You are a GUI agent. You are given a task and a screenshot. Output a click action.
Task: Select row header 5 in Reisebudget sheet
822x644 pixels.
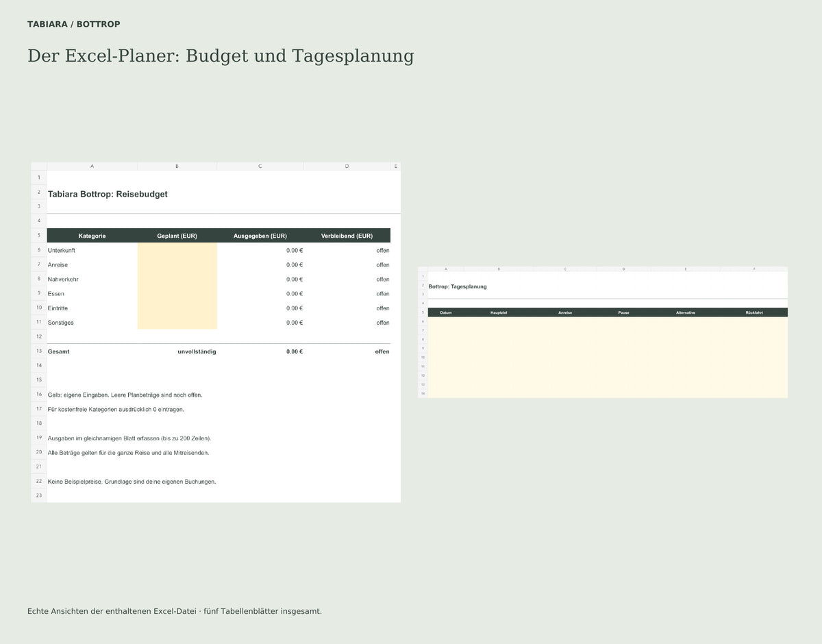point(39,236)
